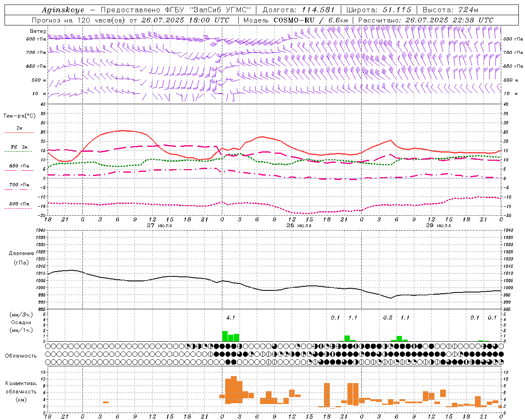The width and height of the screenshot is (525, 420).
Task: Click the red 2м temperature legend line
Action: [19, 132]
